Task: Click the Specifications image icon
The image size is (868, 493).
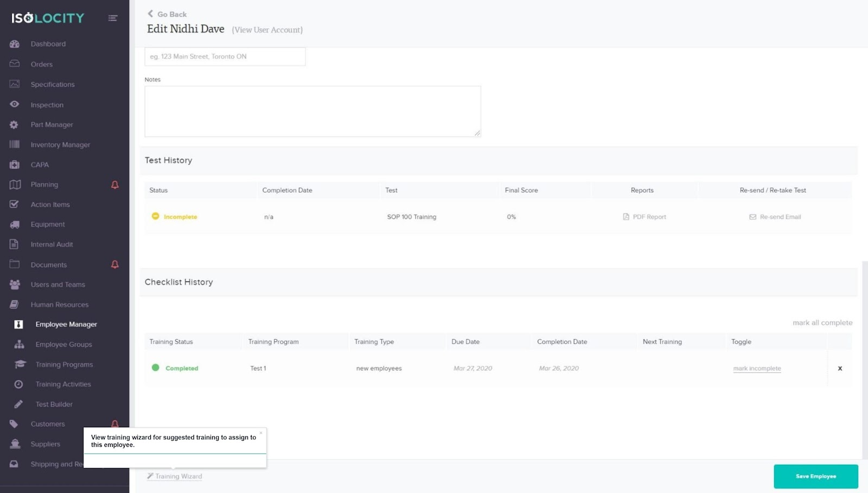Action: (15, 84)
